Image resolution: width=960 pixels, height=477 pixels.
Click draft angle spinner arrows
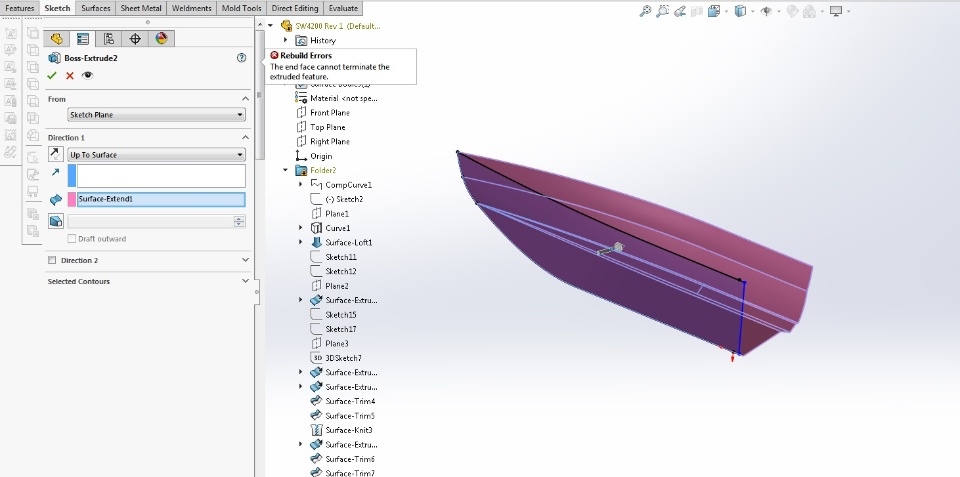[x=239, y=221]
